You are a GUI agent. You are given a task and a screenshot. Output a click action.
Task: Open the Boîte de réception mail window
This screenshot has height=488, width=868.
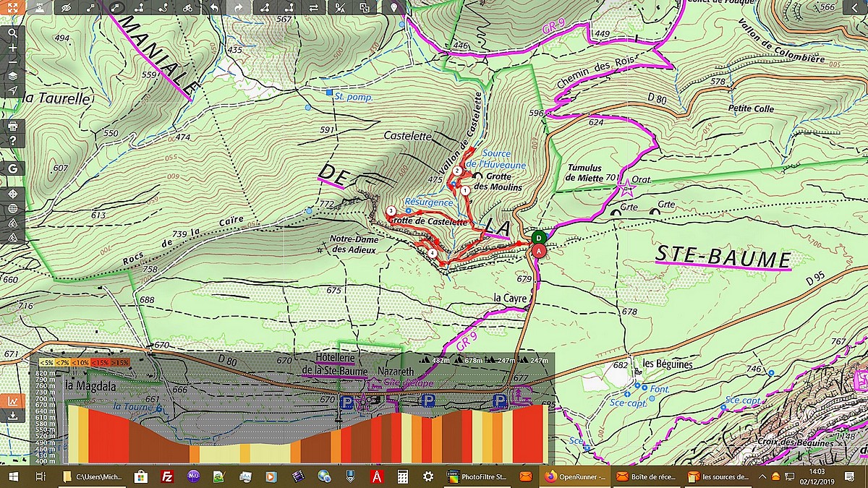pos(647,476)
